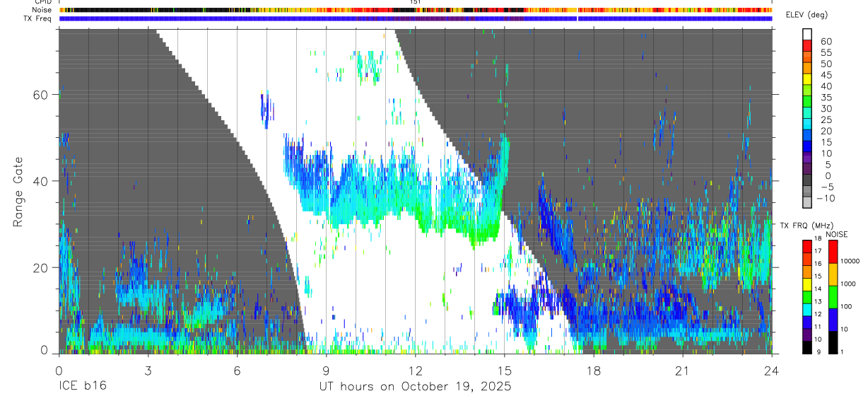Pick the light gray bottom swatch of ELEV bar

click(807, 202)
